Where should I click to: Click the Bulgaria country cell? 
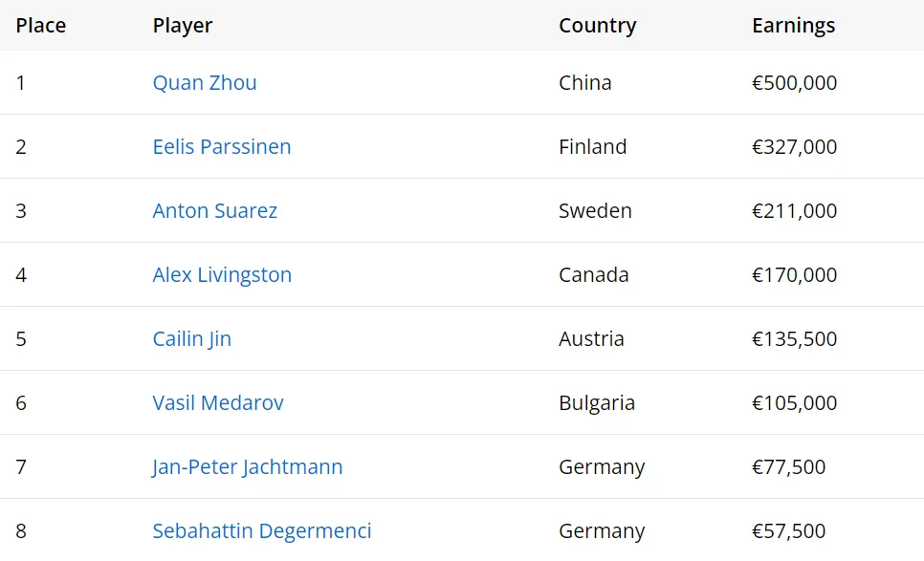(x=597, y=403)
